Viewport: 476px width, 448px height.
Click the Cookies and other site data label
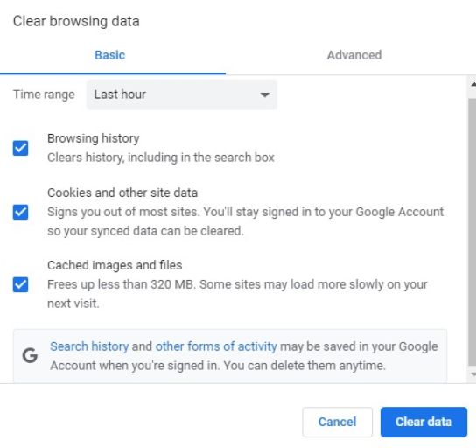pos(122,192)
